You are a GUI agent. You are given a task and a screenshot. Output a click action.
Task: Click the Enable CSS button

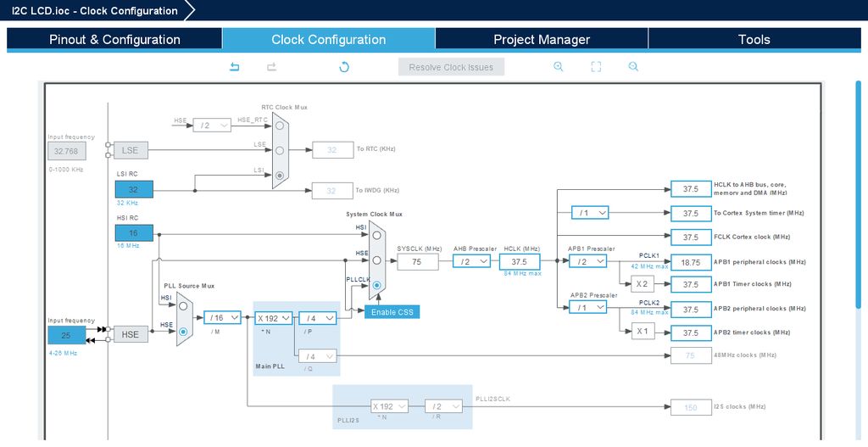[x=392, y=312]
